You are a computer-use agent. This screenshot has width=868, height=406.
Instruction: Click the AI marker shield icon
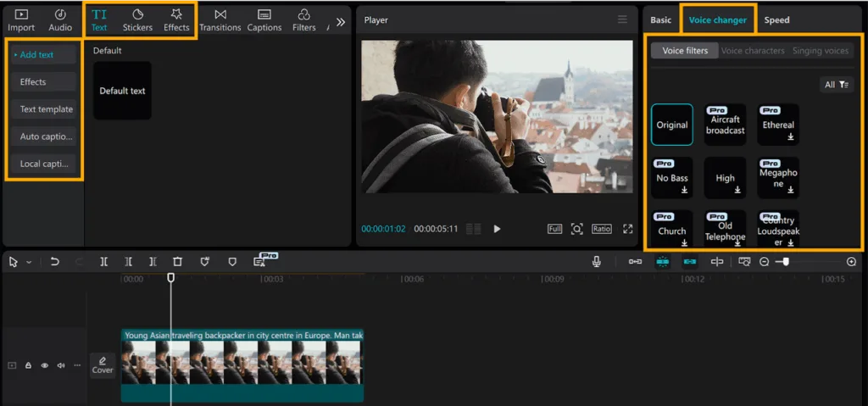coord(205,261)
